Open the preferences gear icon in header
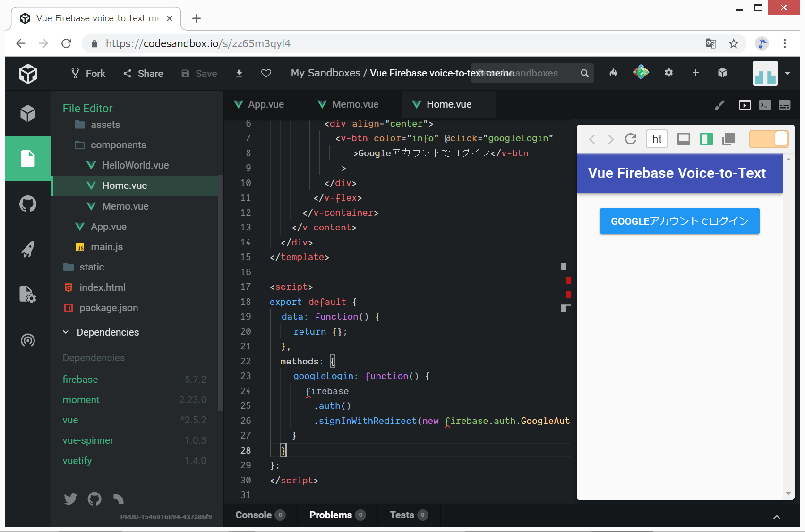The image size is (805, 532). [668, 73]
